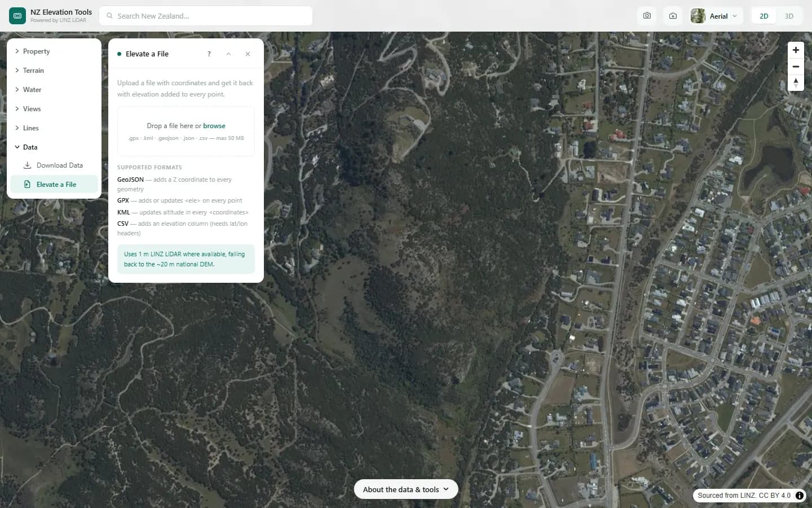Click the camera download icon
This screenshot has height=508, width=812.
(673, 16)
